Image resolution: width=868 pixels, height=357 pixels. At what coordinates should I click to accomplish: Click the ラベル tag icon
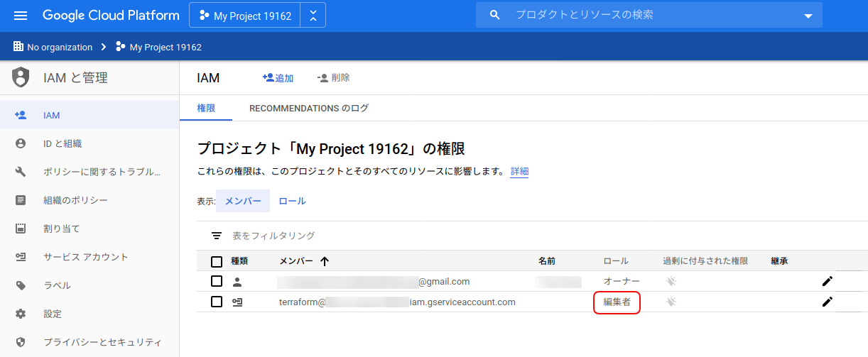coord(21,285)
